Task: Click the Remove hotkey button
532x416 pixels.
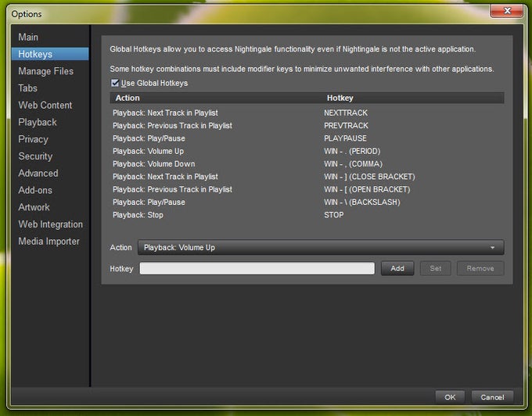Action: (x=480, y=268)
